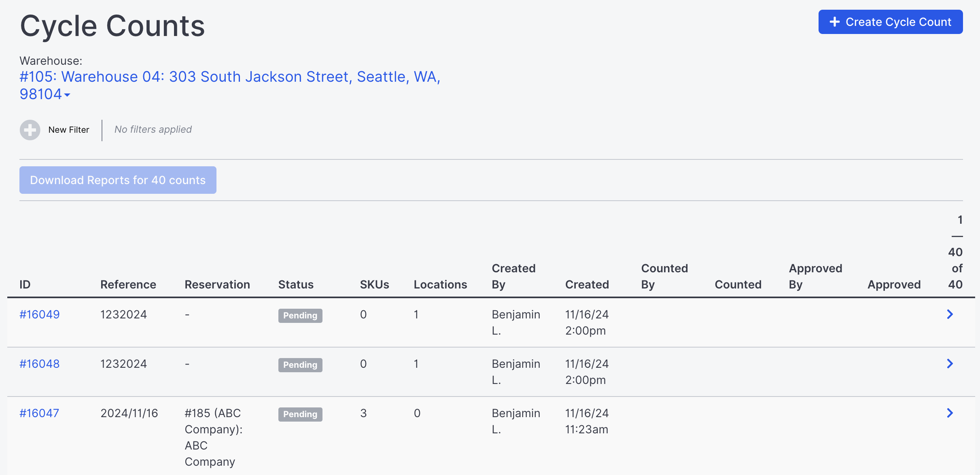Click the Create Cycle Count button
The height and width of the screenshot is (475, 980).
click(x=891, y=22)
